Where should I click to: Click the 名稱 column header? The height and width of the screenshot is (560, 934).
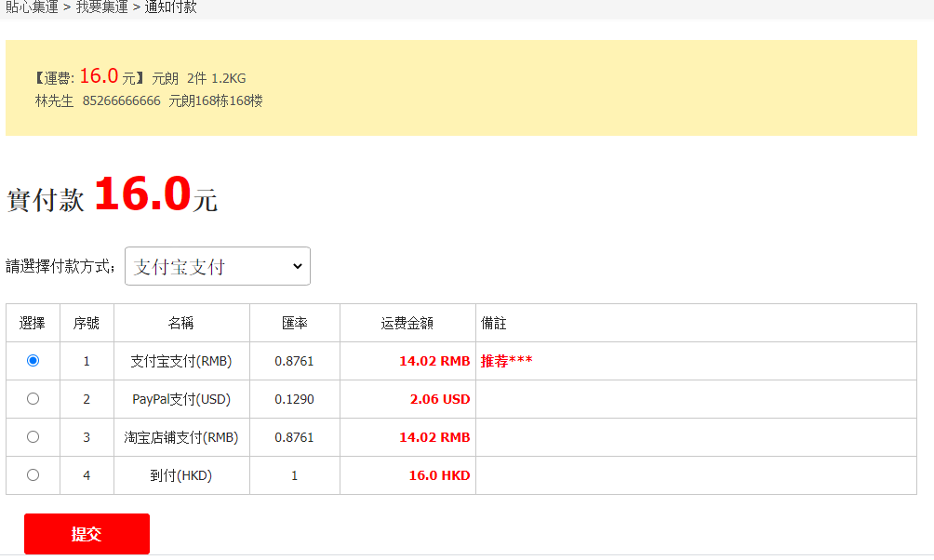click(x=181, y=323)
